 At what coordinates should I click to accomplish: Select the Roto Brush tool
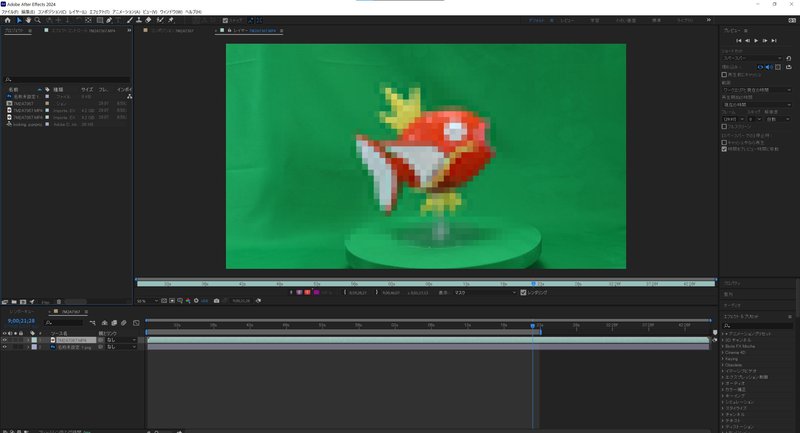[160, 20]
